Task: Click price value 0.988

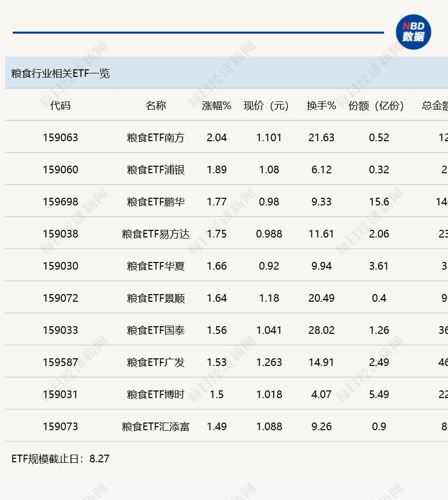Action: pos(269,234)
